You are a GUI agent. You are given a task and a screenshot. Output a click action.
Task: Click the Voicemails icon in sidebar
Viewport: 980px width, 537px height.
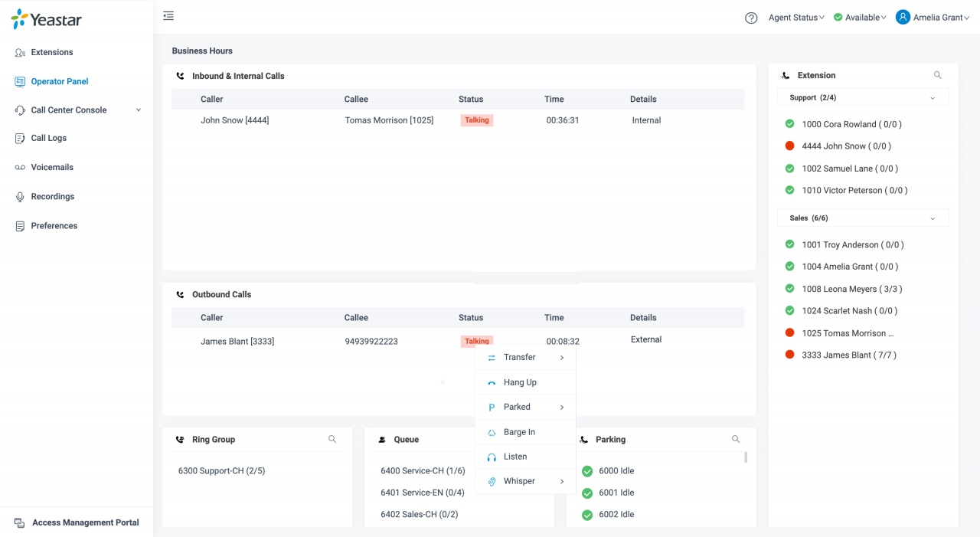click(20, 167)
